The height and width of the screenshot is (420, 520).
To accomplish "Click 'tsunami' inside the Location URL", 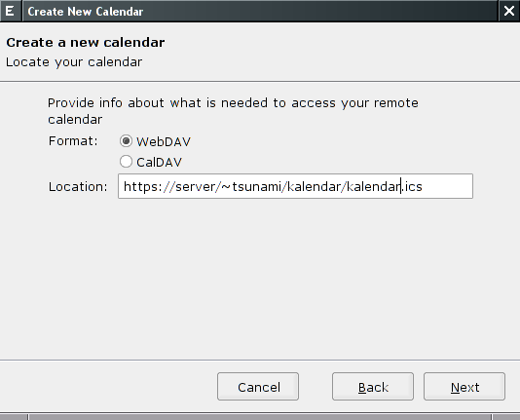I will 257,186.
